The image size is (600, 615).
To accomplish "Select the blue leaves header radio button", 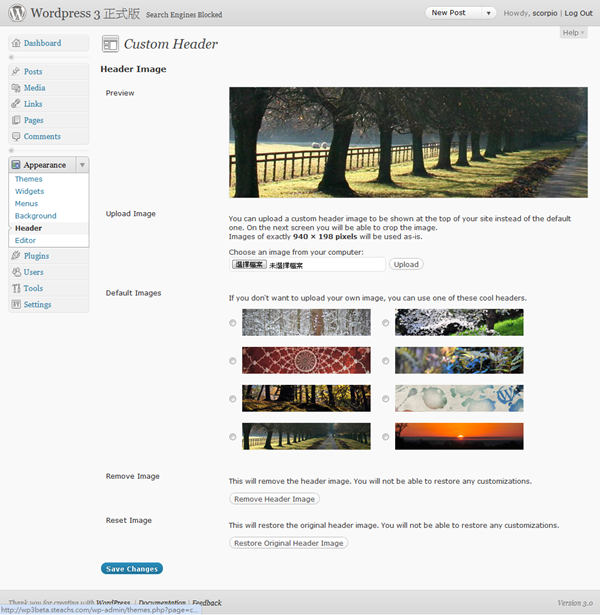I will (385, 361).
